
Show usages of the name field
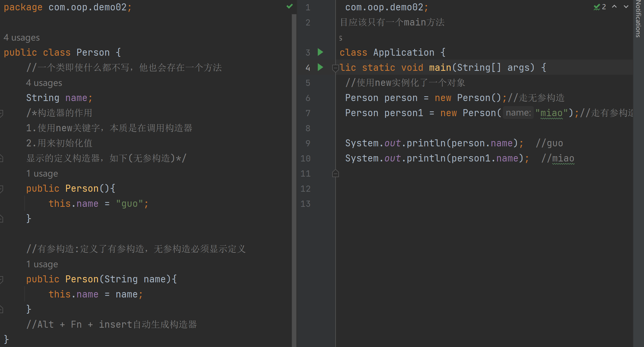(x=44, y=83)
